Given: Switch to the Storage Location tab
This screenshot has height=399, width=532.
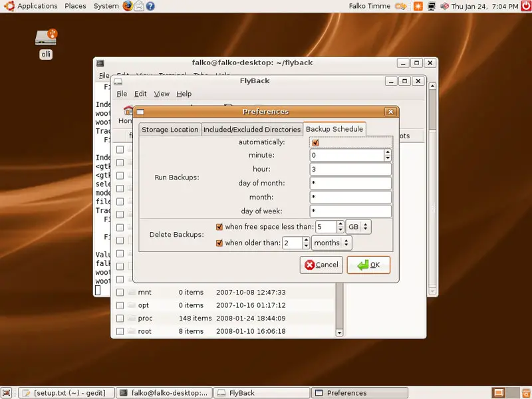Looking at the screenshot, I should point(170,130).
